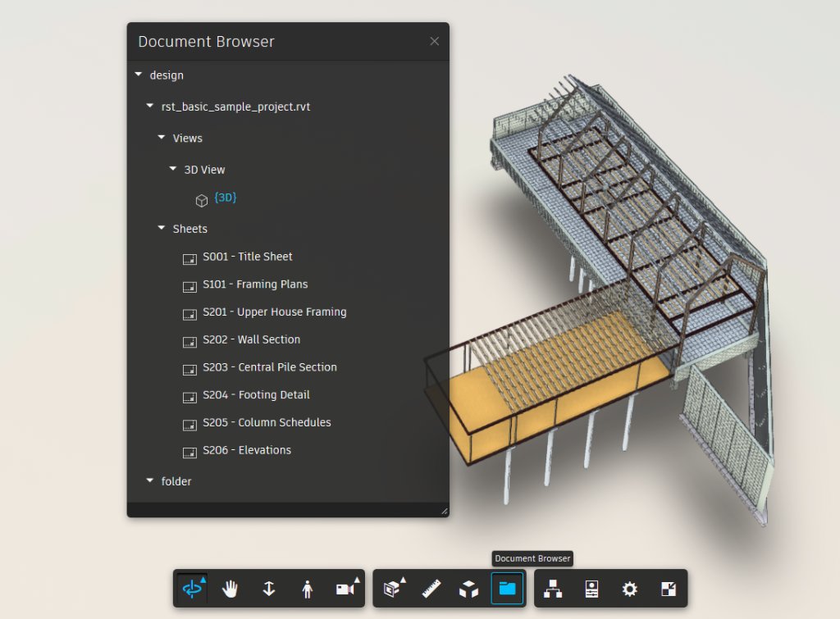The height and width of the screenshot is (619, 840).
Task: Click the Sheets label
Action: click(x=189, y=229)
